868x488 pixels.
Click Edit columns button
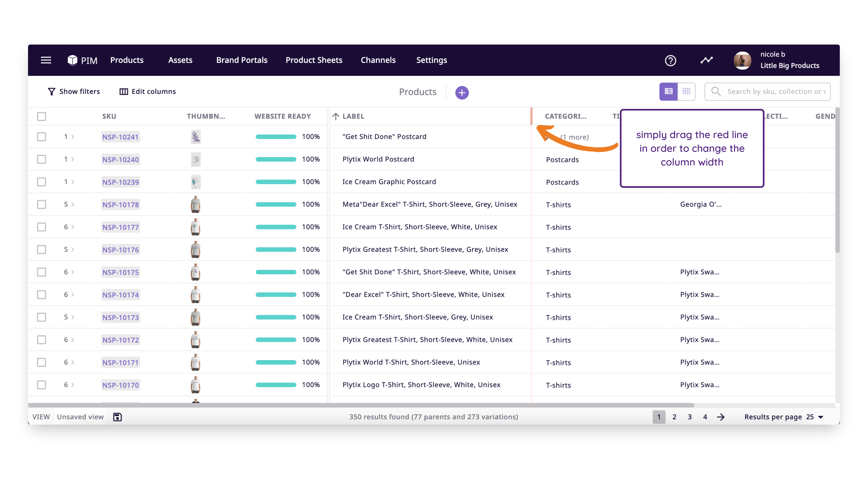click(x=148, y=92)
